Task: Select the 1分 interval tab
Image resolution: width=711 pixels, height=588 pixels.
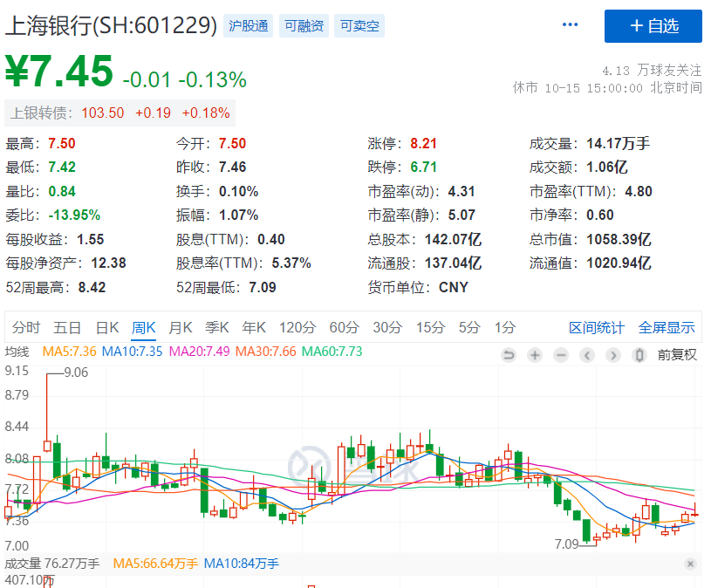Action: [x=505, y=327]
